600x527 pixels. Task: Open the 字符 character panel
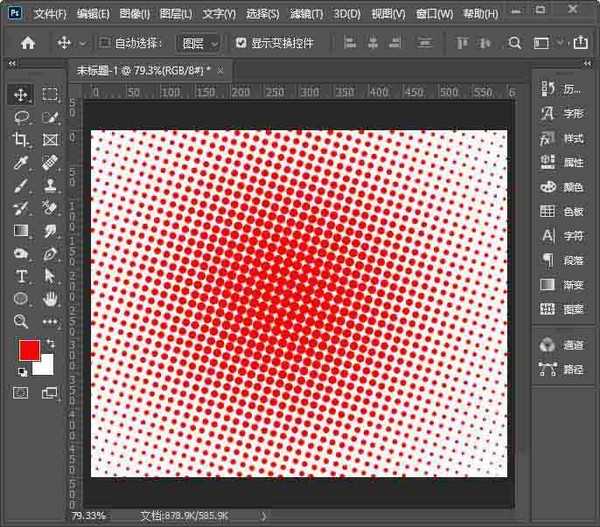pyautogui.click(x=562, y=236)
